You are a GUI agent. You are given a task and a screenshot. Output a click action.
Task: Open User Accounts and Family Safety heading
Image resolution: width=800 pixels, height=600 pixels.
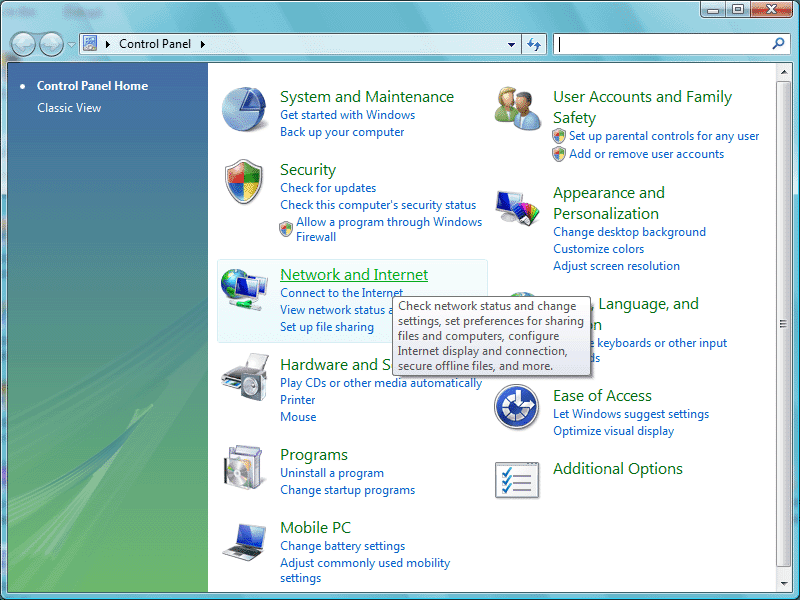(642, 107)
